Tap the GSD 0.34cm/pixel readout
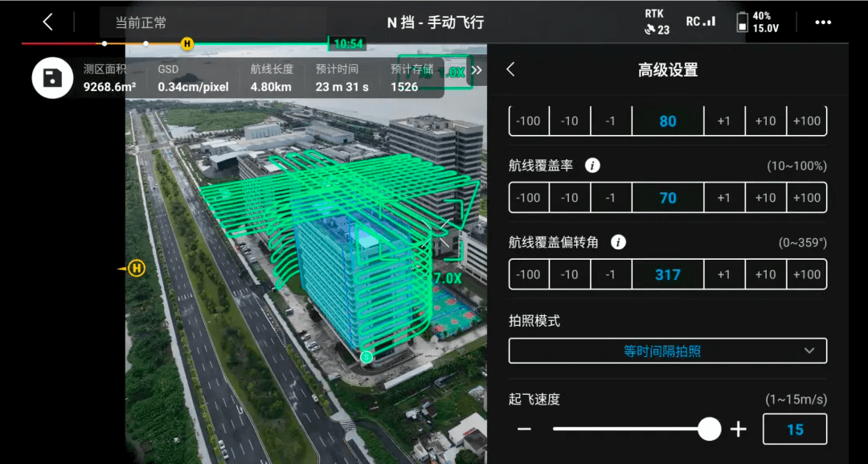Screen dimensions: 868x464 pos(193,78)
